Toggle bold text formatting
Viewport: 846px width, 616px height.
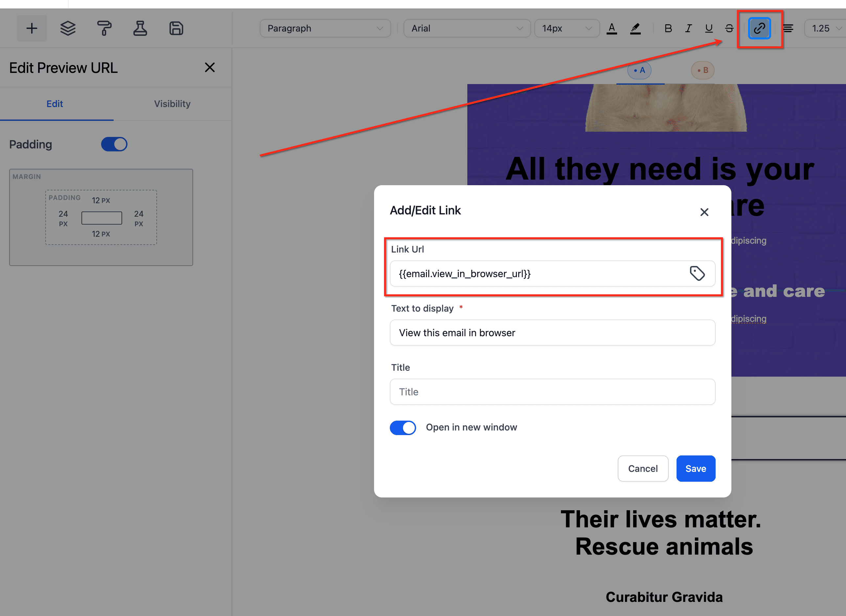pyautogui.click(x=668, y=28)
